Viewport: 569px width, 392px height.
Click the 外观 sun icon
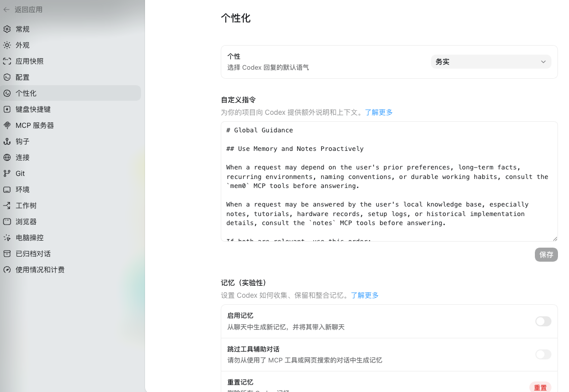click(7, 45)
